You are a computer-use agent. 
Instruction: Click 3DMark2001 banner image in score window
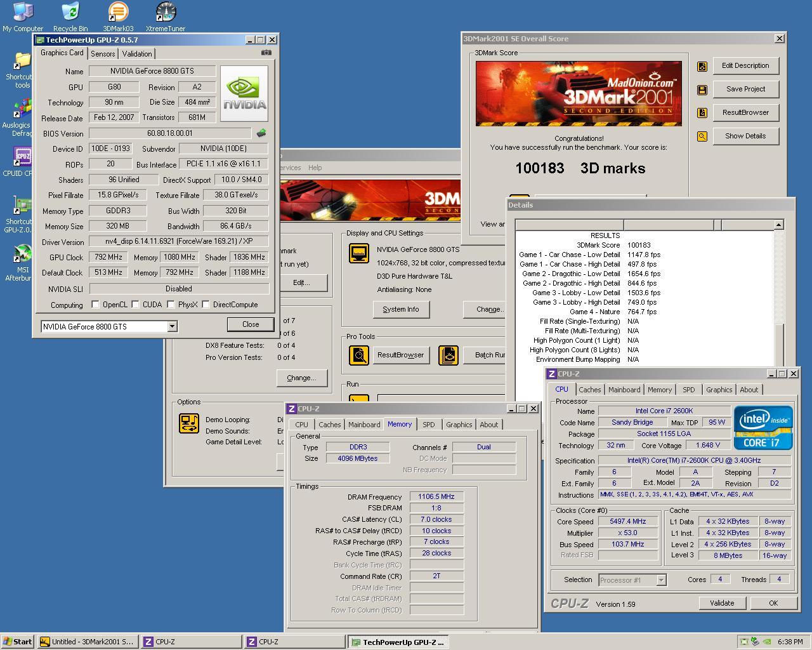tap(579, 93)
